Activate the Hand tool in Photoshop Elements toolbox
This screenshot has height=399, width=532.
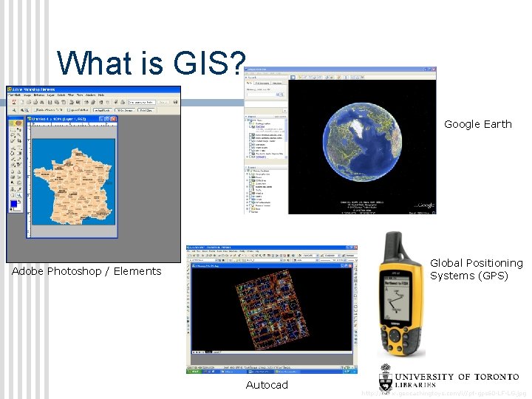(x=13, y=195)
